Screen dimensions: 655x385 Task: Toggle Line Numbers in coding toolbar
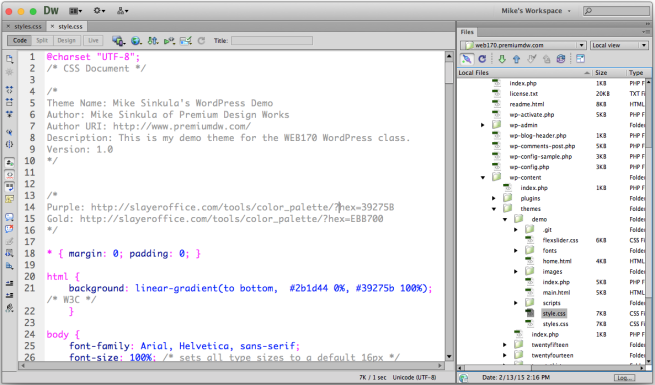pos(9,162)
